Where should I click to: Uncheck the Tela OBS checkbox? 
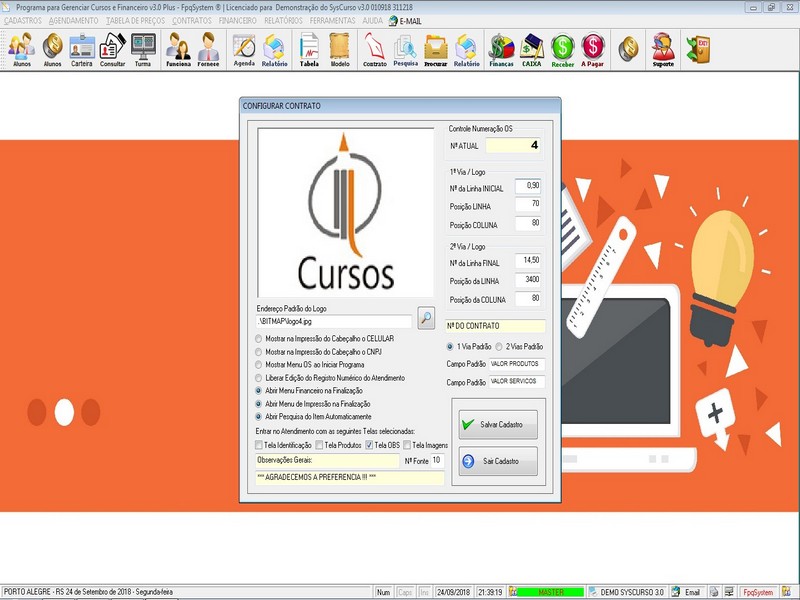[369, 445]
